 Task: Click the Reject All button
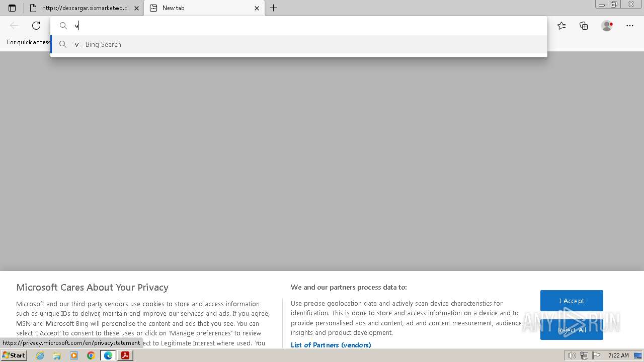(x=572, y=330)
